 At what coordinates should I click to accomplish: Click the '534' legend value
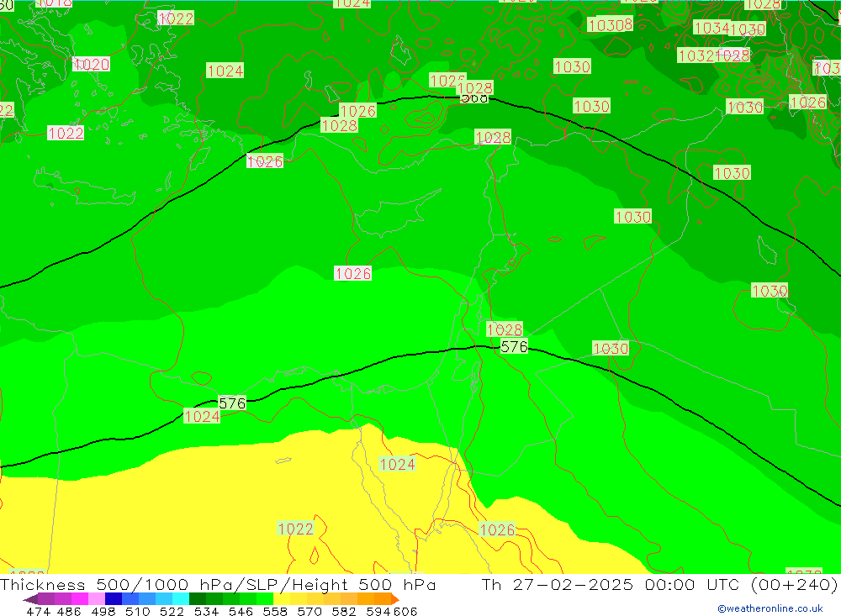pyautogui.click(x=207, y=611)
